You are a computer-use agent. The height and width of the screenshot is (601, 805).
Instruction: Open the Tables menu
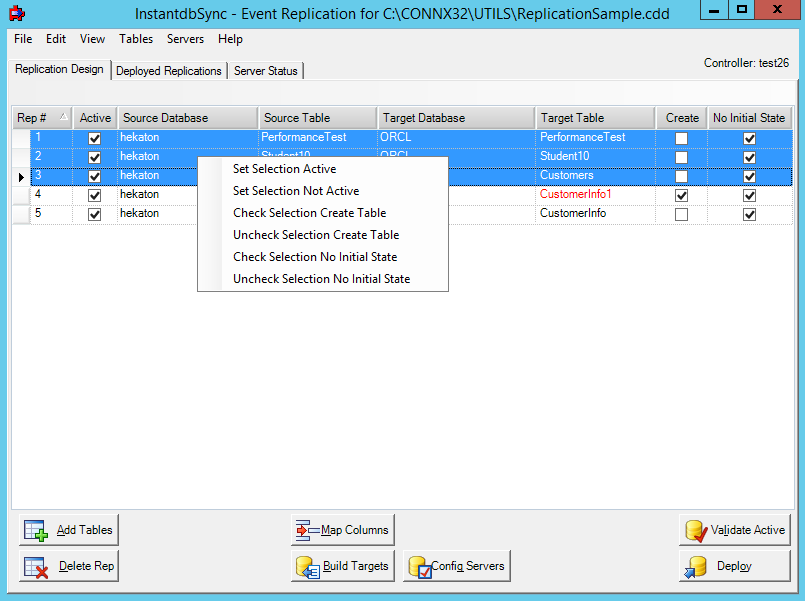tap(136, 39)
